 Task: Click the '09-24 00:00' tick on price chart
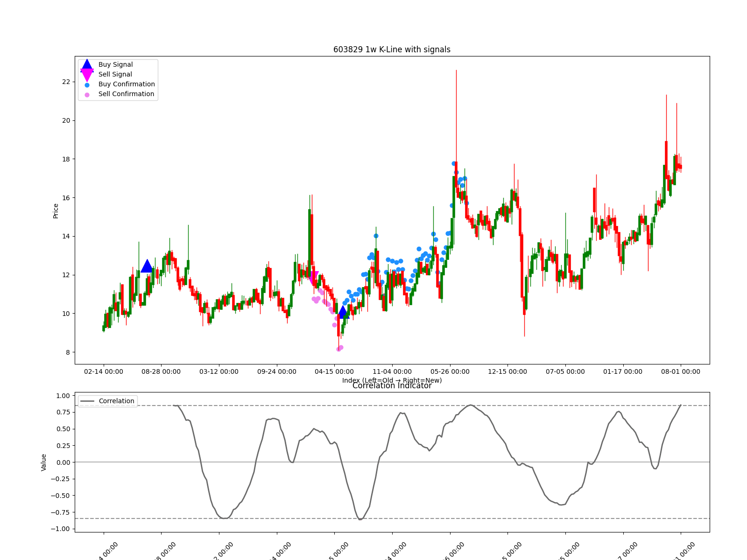[277, 371]
